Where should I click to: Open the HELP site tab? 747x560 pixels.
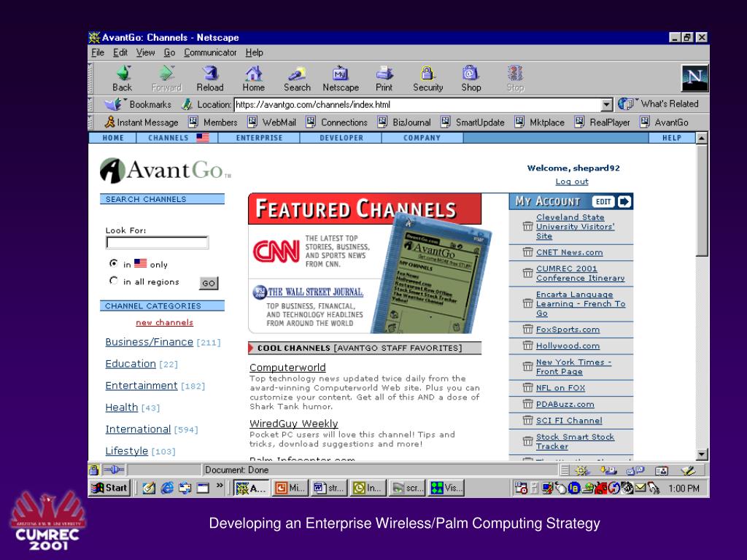tap(672, 138)
